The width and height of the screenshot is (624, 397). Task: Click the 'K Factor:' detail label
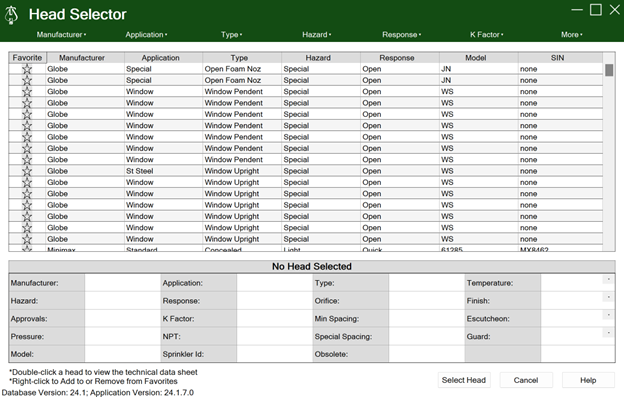click(178, 319)
